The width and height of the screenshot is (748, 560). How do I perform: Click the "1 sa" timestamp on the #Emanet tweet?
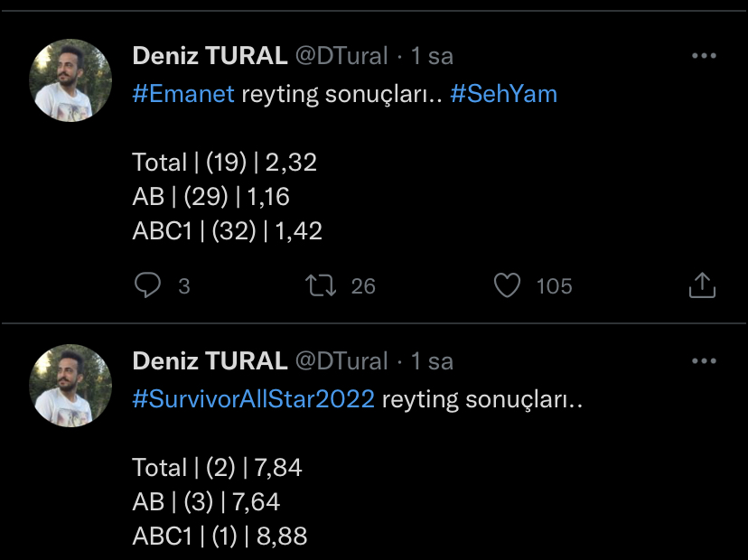(x=432, y=56)
